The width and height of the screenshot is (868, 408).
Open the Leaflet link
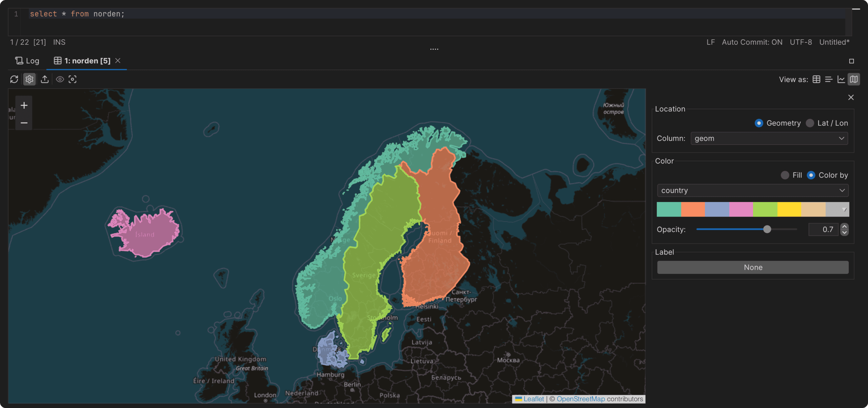[x=533, y=399]
